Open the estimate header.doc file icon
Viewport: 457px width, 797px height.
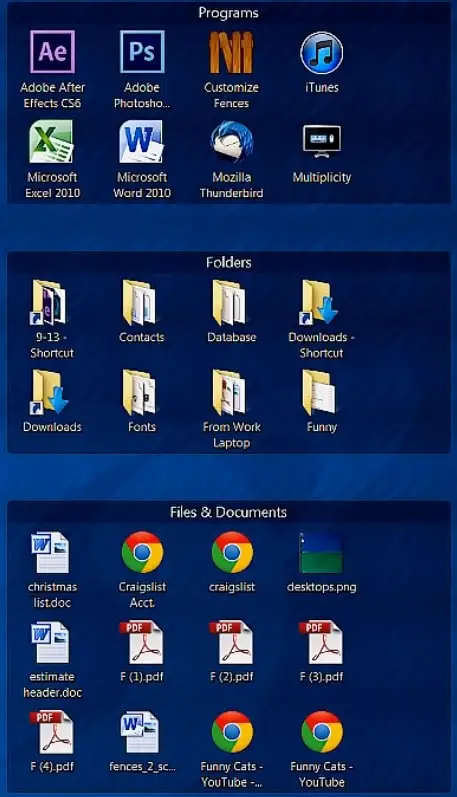(50, 642)
